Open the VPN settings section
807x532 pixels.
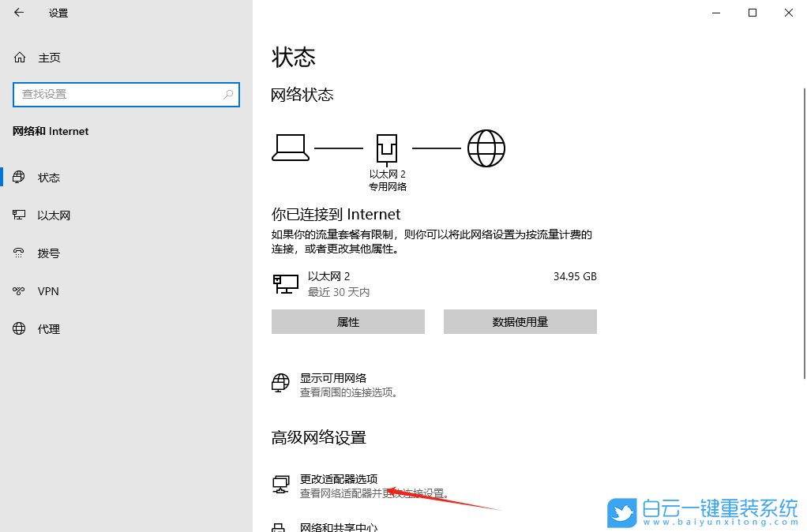click(x=47, y=291)
